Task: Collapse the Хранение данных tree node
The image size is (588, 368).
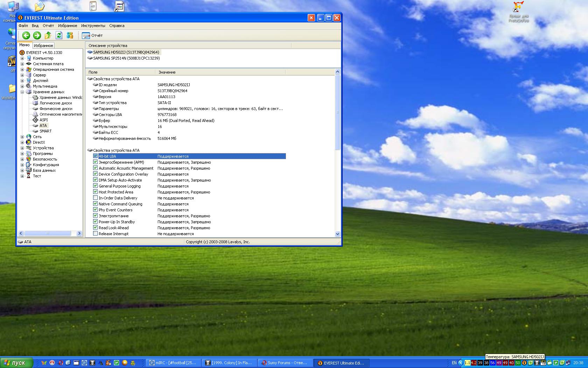Action: (x=22, y=92)
